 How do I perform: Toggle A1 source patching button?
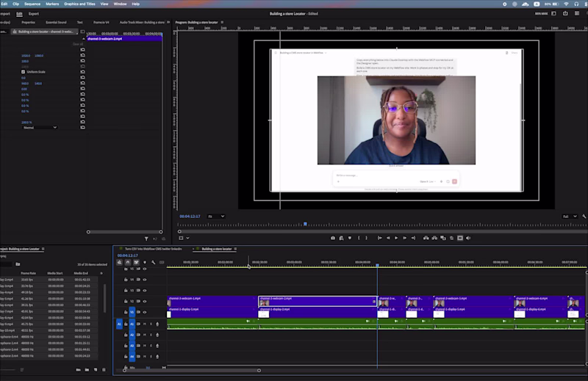pyautogui.click(x=119, y=324)
